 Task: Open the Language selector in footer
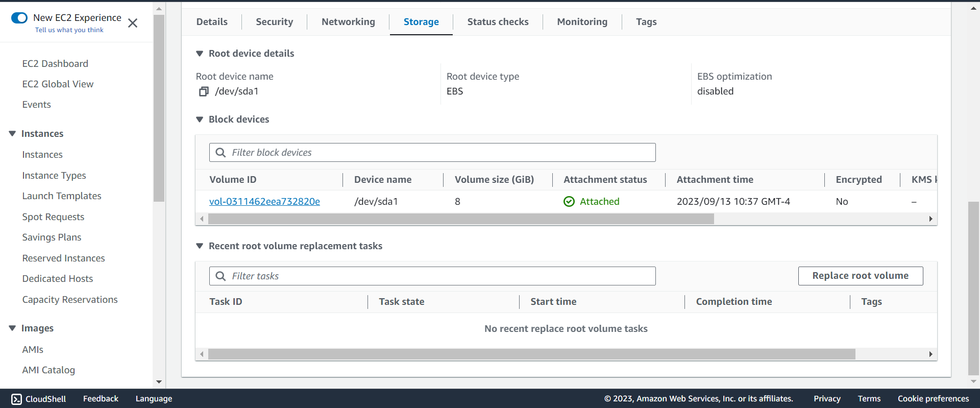[154, 399]
